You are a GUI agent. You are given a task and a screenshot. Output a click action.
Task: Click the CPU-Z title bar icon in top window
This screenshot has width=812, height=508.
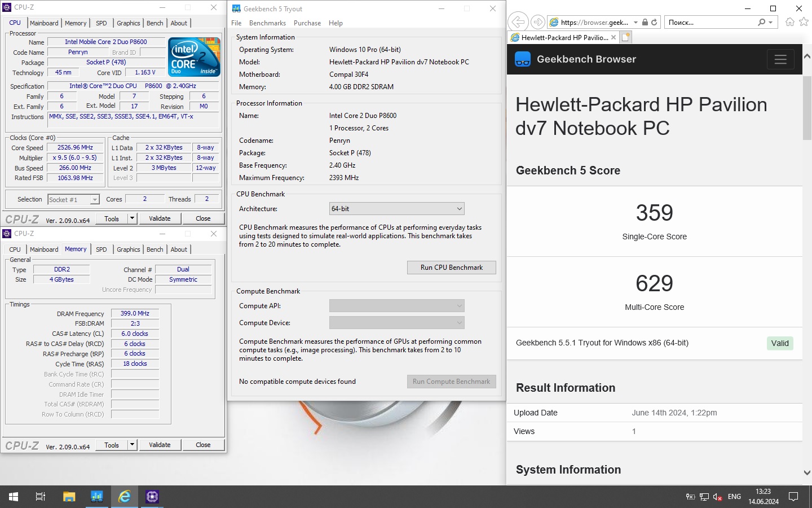(7, 8)
